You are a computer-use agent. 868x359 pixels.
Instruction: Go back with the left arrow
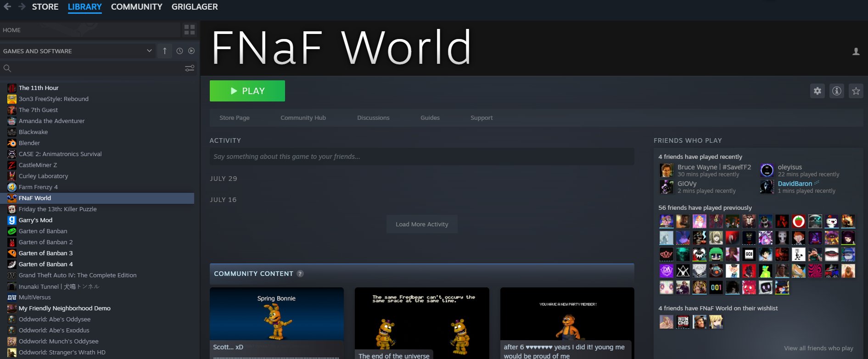(x=7, y=6)
